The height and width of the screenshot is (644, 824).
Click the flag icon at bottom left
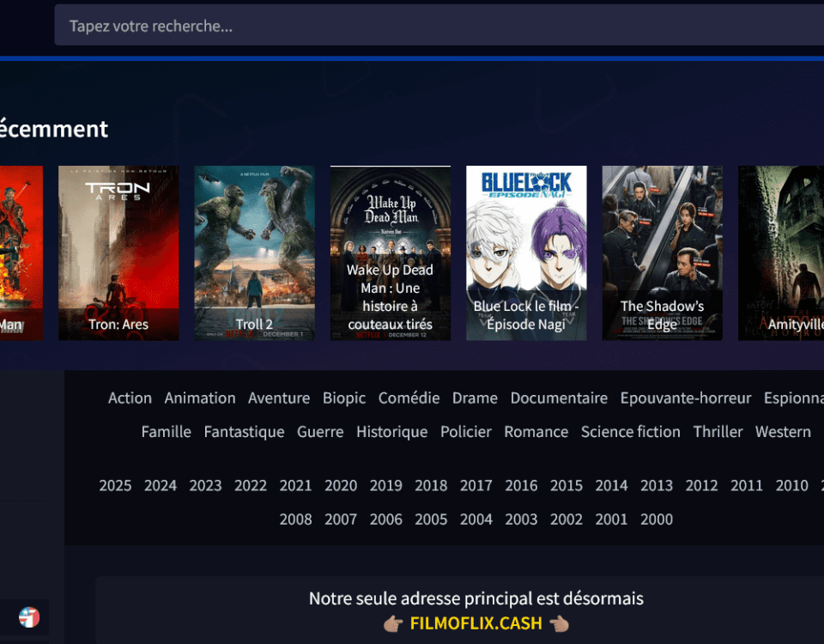[x=30, y=617]
